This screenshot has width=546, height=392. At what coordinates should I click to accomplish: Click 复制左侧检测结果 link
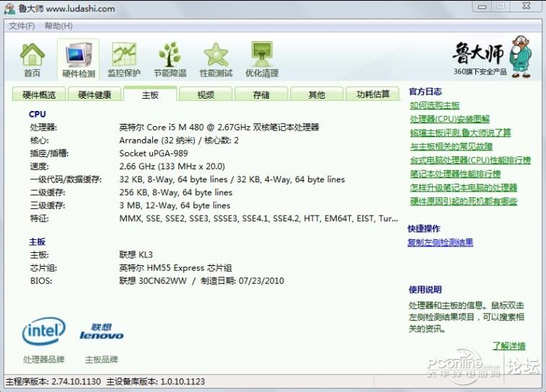tap(440, 242)
